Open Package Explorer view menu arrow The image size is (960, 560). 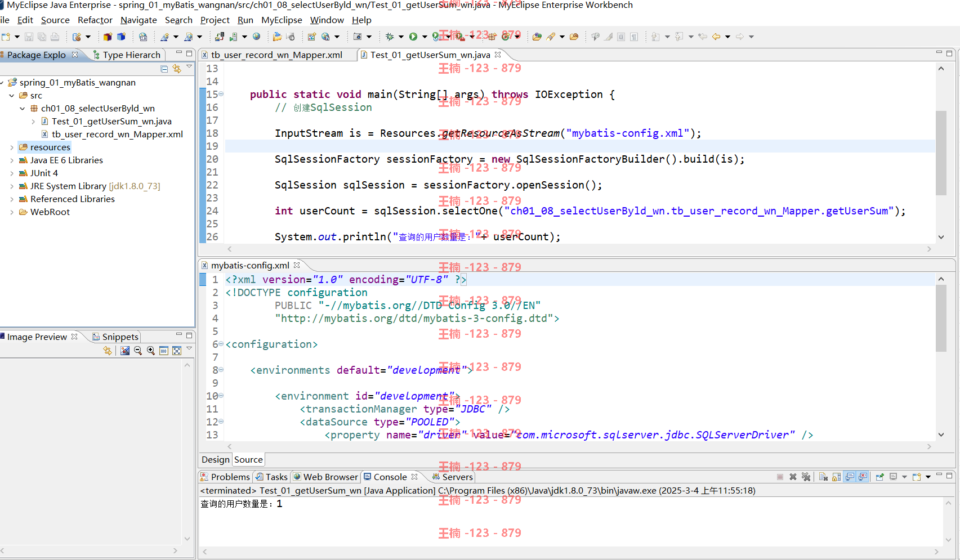click(x=189, y=68)
